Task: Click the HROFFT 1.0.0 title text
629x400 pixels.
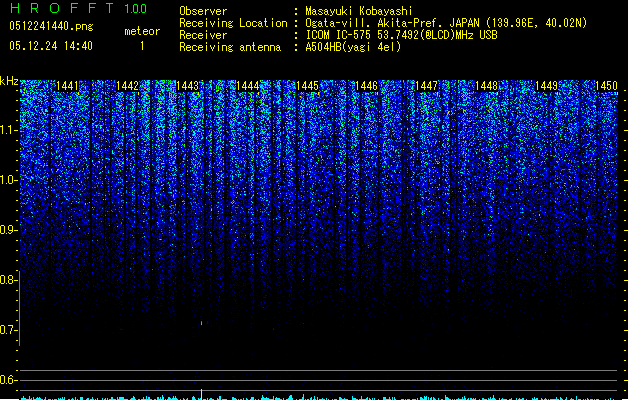Action: point(79,8)
